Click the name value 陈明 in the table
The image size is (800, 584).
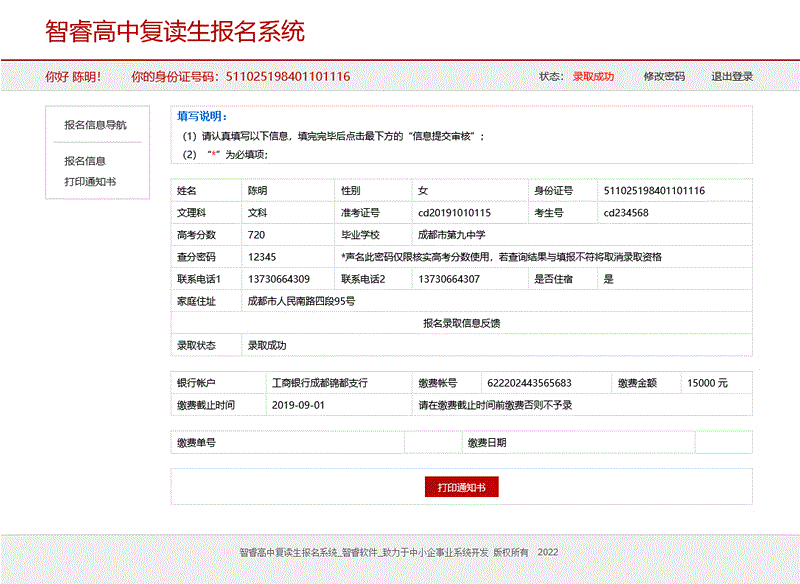coord(258,190)
